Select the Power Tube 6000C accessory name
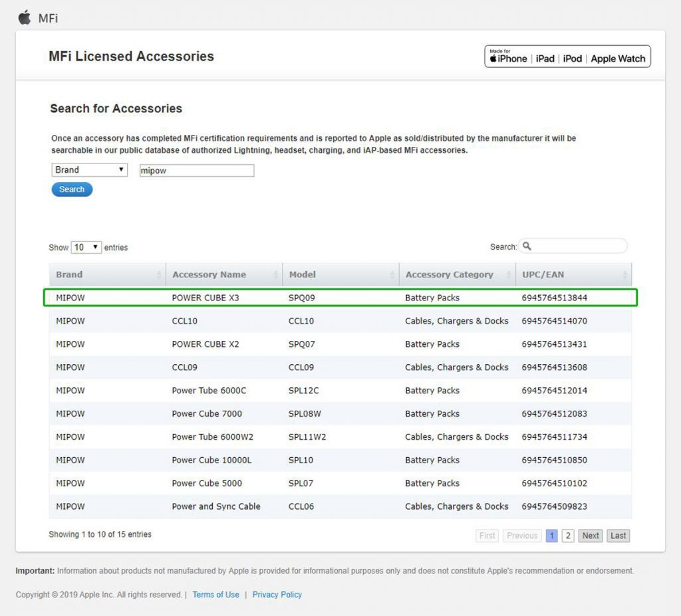Viewport: 681px width, 616px height. (x=209, y=391)
